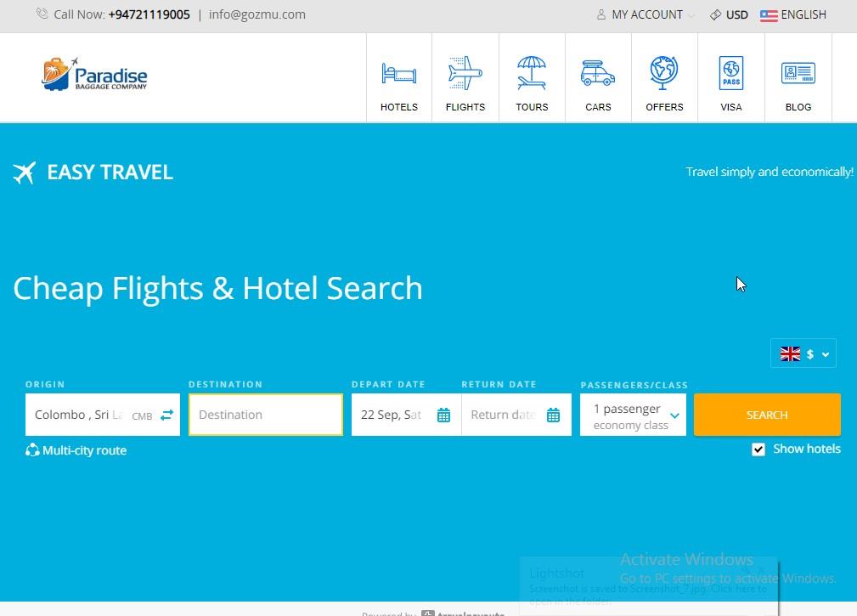Click the currency tag icon beside USD
Screen dimensions: 857x616
[715, 14]
